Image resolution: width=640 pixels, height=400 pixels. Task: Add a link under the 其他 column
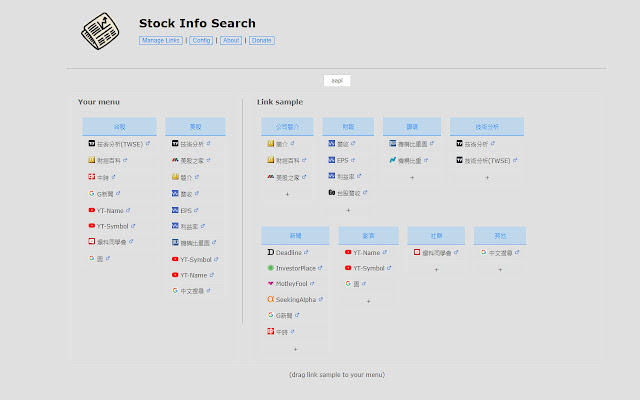(x=500, y=270)
